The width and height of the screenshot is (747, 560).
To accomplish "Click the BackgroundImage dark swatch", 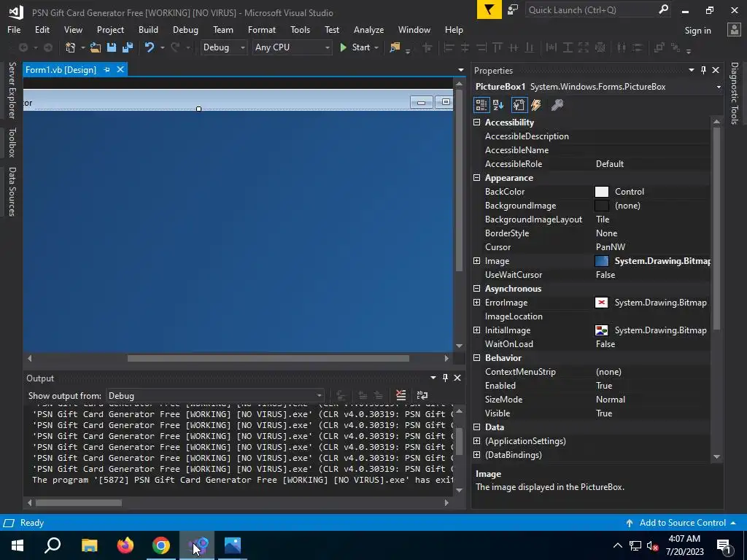I will [602, 205].
